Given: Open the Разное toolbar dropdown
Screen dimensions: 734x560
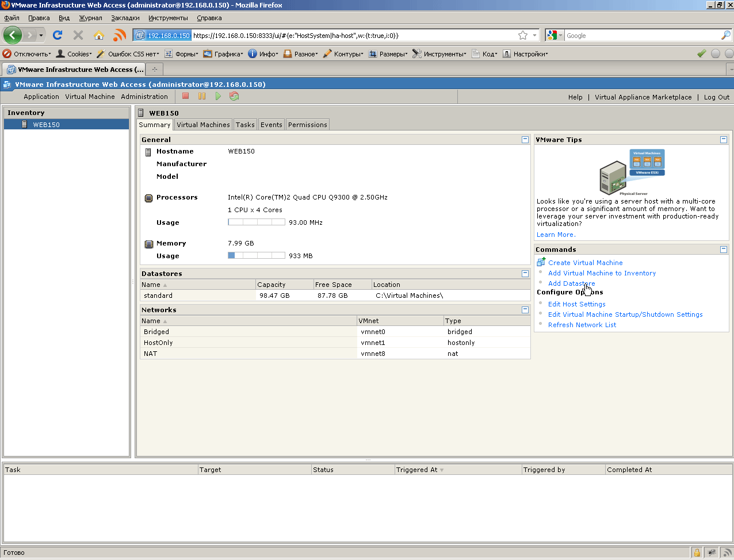Looking at the screenshot, I should tap(301, 54).
